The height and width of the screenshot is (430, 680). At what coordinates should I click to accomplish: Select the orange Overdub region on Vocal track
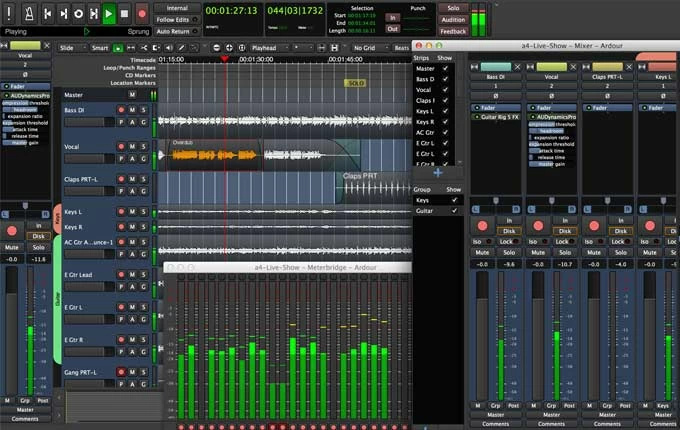[x=212, y=153]
